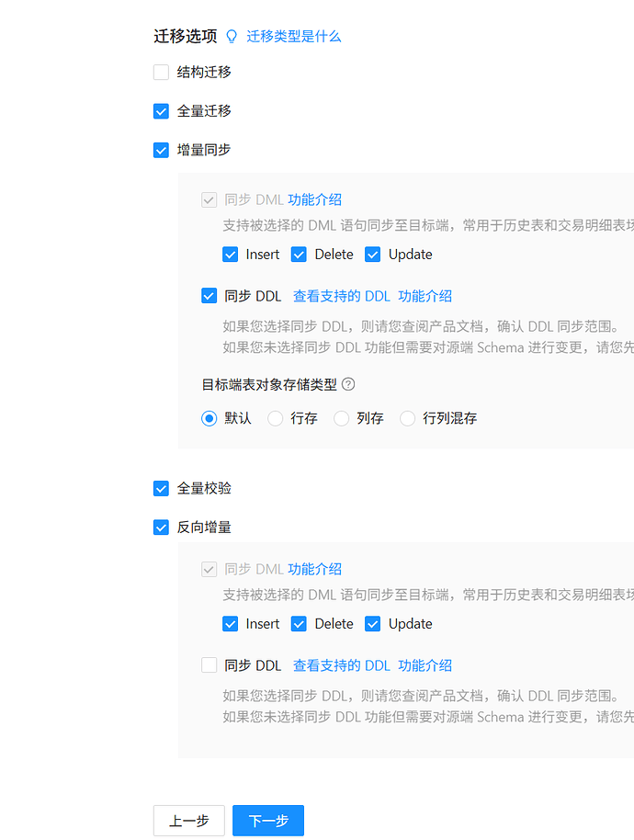Click the lightbulb icon beside 迁移选项

click(x=232, y=37)
